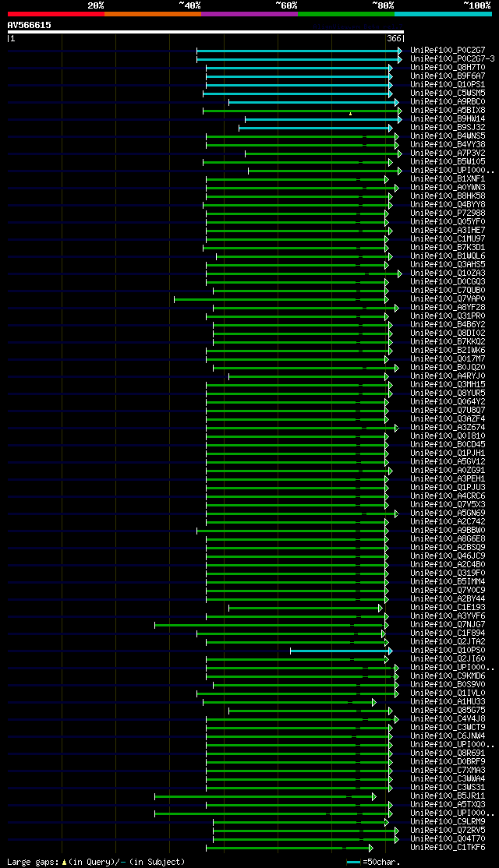The height and width of the screenshot is (868, 499).
Task: Select the UniRef100_A5TXQ3 label
Action: (448, 804)
